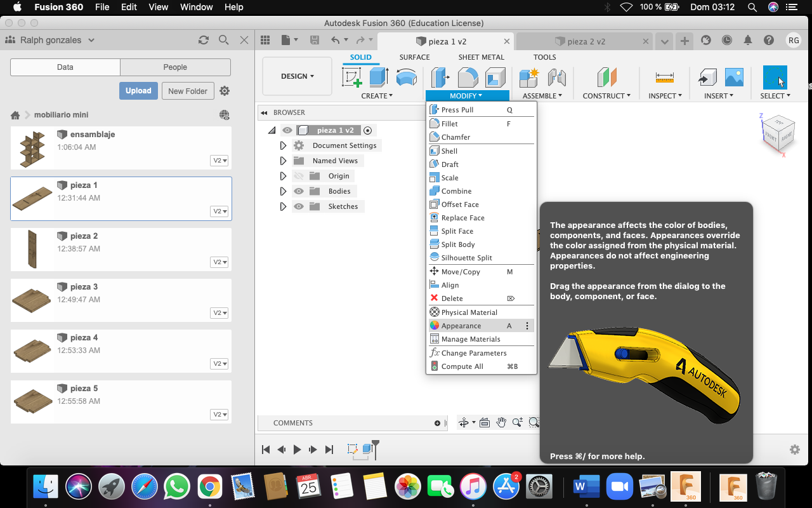Viewport: 812px width, 508px height.
Task: Select the Measure icon in Inspect
Action: (665, 77)
